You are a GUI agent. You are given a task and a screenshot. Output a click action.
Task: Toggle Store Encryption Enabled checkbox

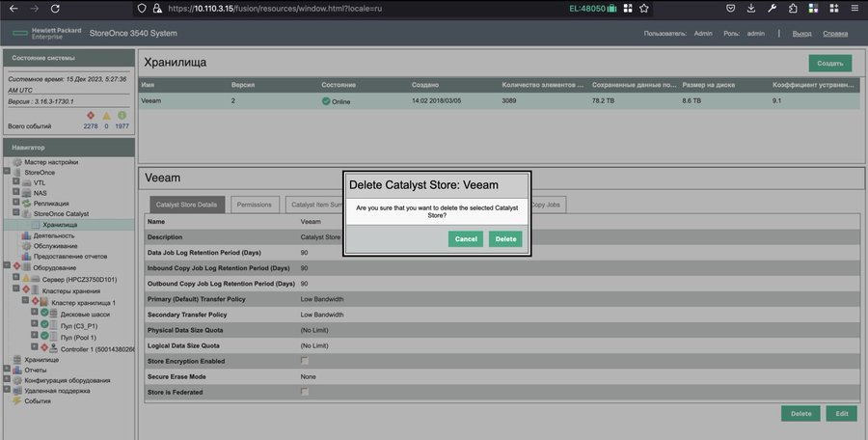click(305, 361)
